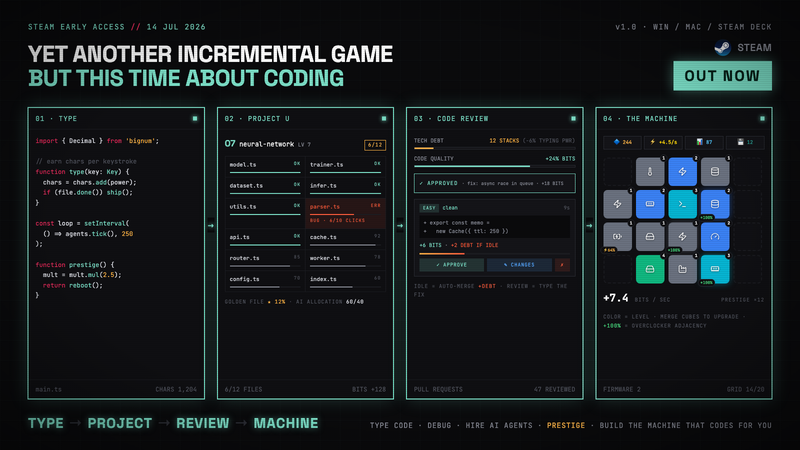Click the neural-network project title
Viewport: 800px width, 450px height.
[x=266, y=144]
